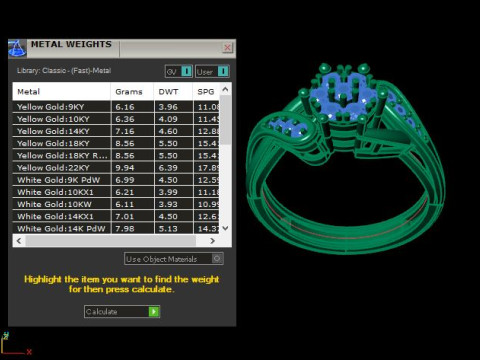Click the horizontal scroll left arrow
The width and height of the screenshot is (480, 360).
(x=19, y=241)
